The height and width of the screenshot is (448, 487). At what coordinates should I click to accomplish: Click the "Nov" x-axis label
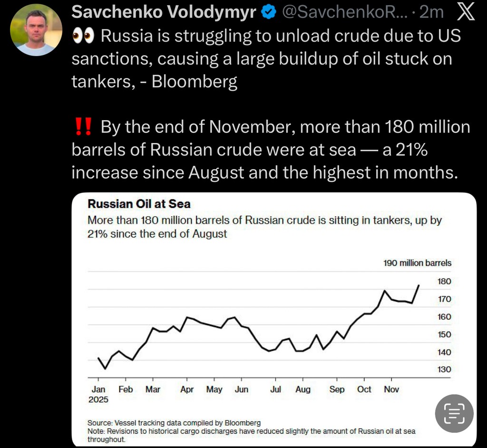(x=391, y=390)
